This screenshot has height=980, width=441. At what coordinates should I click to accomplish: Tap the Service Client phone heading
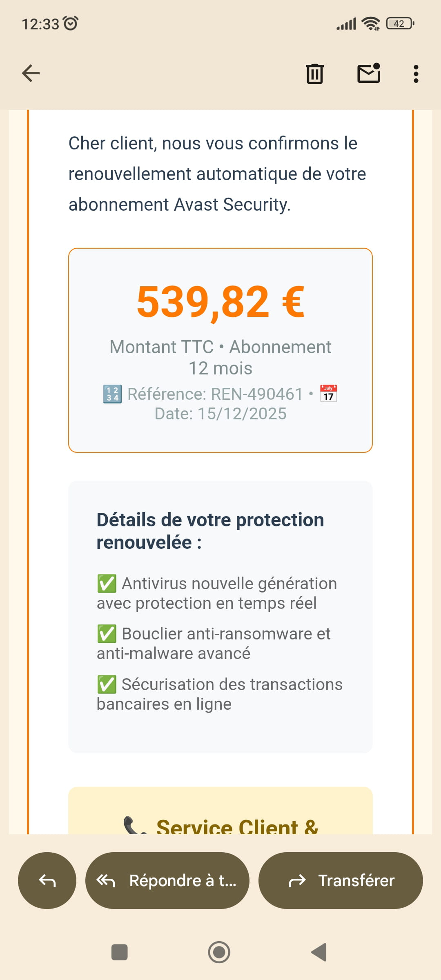[220, 826]
